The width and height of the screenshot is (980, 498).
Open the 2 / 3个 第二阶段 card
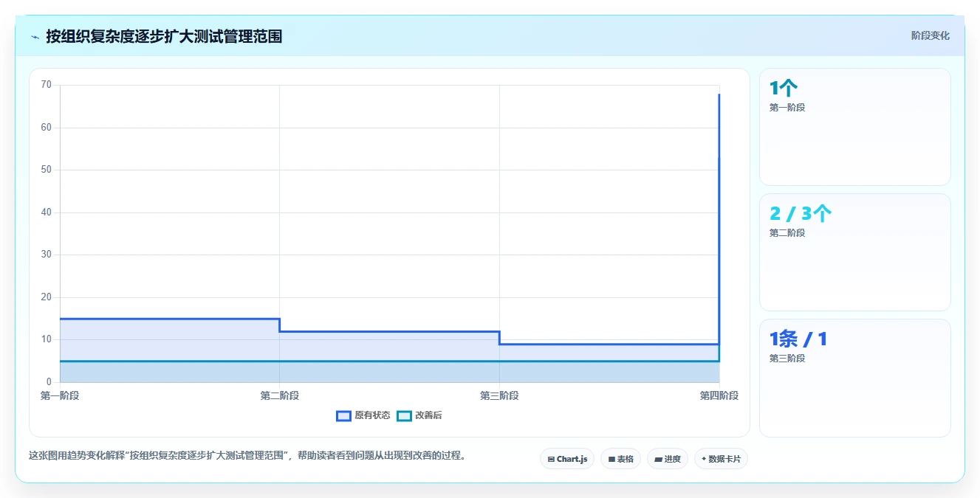(x=854, y=252)
